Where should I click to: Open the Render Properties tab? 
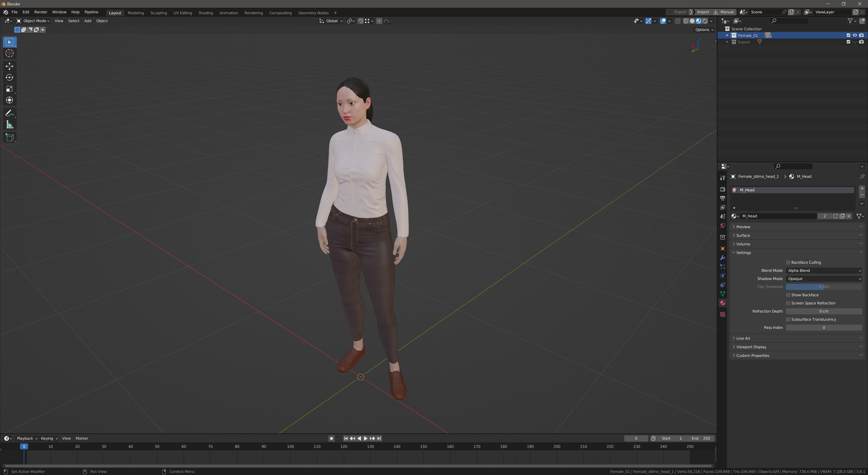tap(722, 189)
